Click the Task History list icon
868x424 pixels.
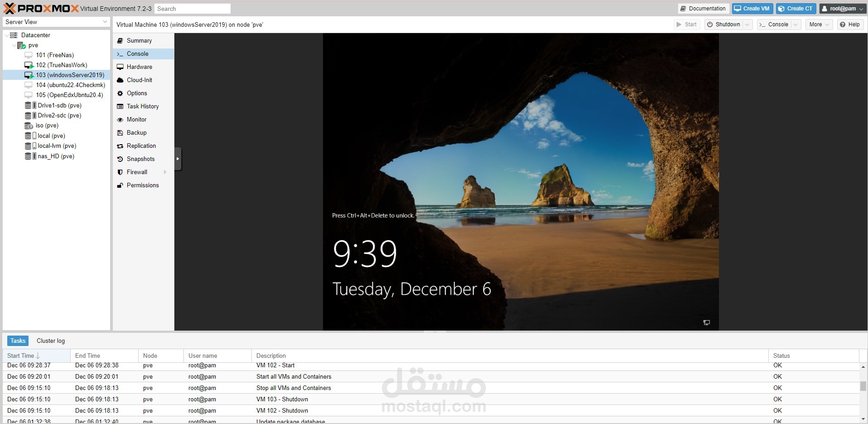point(120,107)
